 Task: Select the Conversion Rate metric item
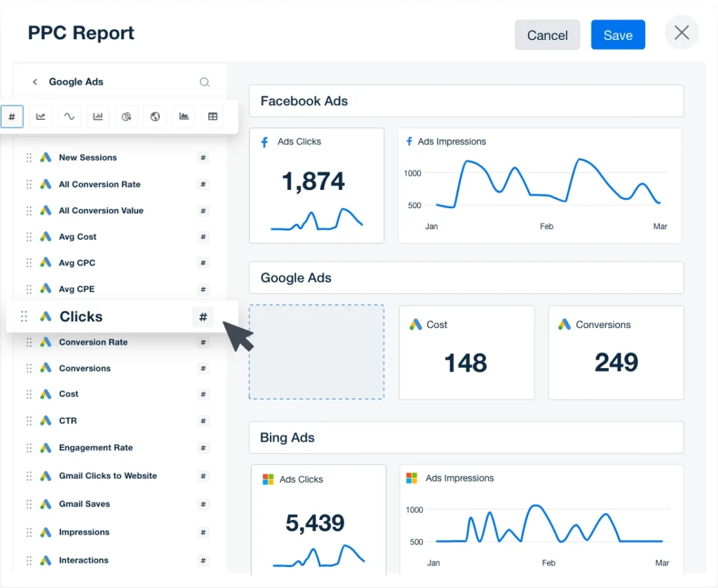[93, 343]
